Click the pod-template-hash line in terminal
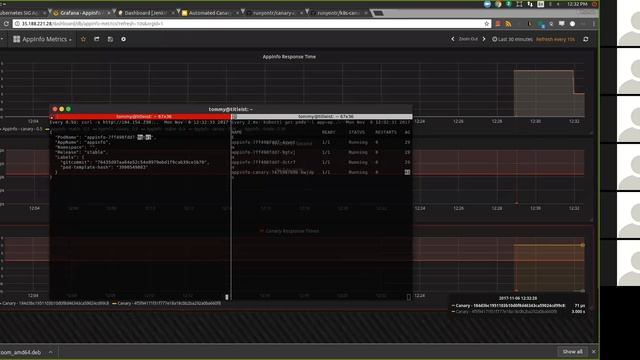Screen dimensions: 640x360 coord(104,167)
